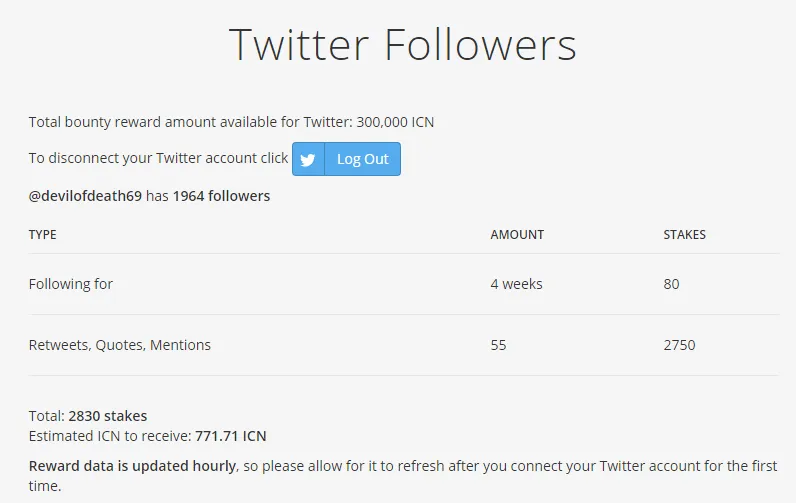Image resolution: width=796 pixels, height=503 pixels.
Task: Click the Estimated ICN to receive label
Action: coord(110,436)
